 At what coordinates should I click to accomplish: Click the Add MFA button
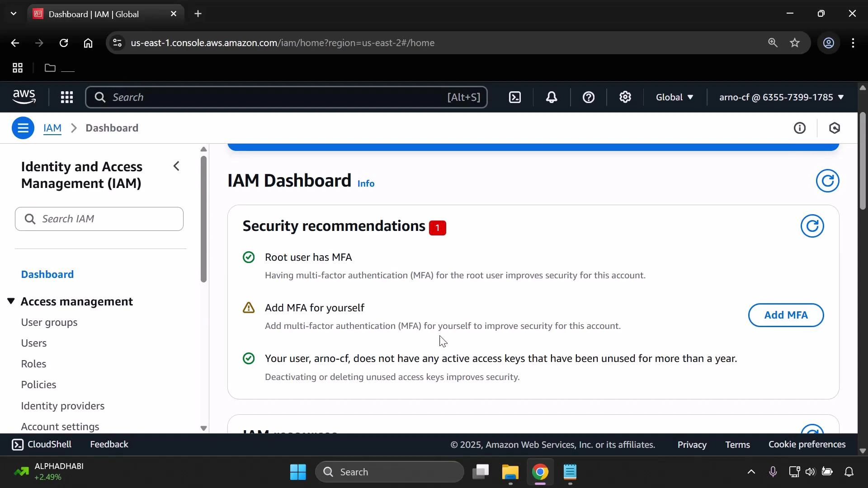(x=786, y=315)
